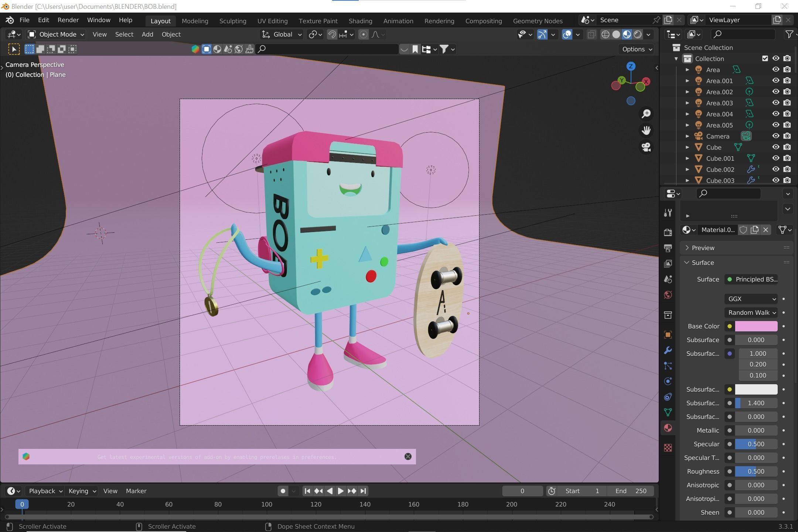Toggle Collection exclude checkbox

(765, 58)
